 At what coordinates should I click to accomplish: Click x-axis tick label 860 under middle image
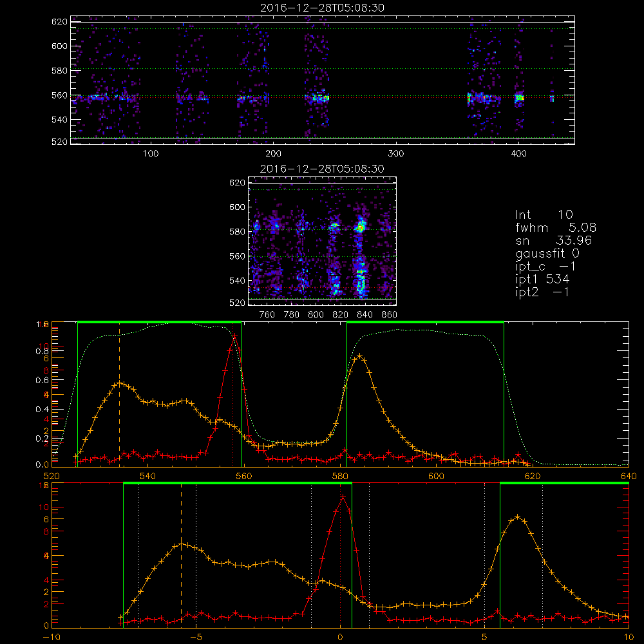[390, 315]
